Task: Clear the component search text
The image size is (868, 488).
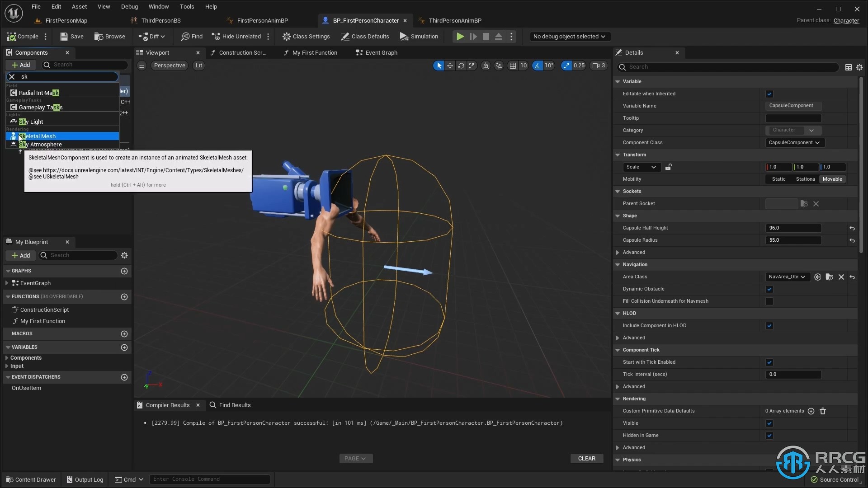Action: coord(12,77)
